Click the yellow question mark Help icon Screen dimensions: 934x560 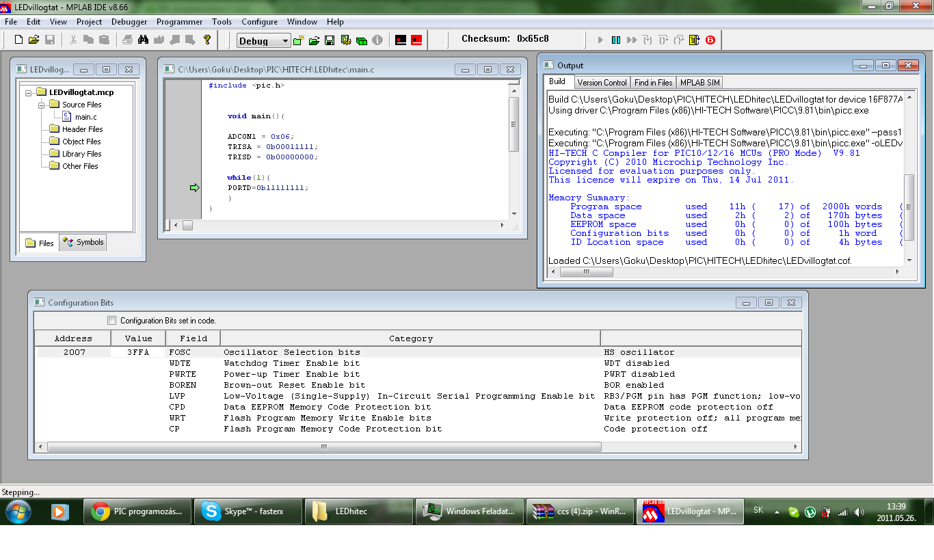(207, 40)
